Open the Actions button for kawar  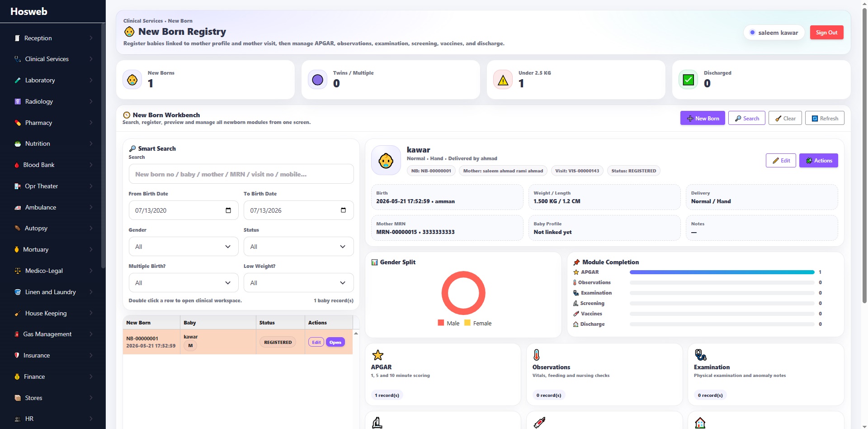coord(818,161)
